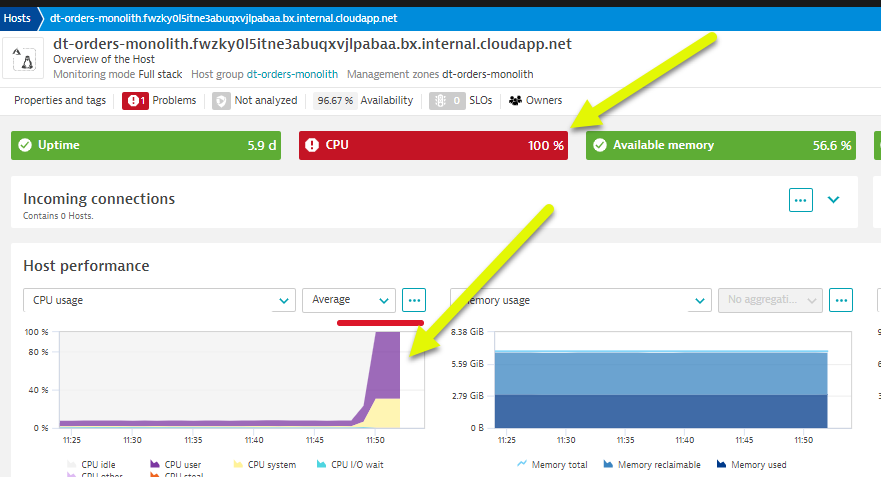Viewport: 881px width, 477px height.
Task: Click the Linux host penguin icon
Action: (24, 60)
